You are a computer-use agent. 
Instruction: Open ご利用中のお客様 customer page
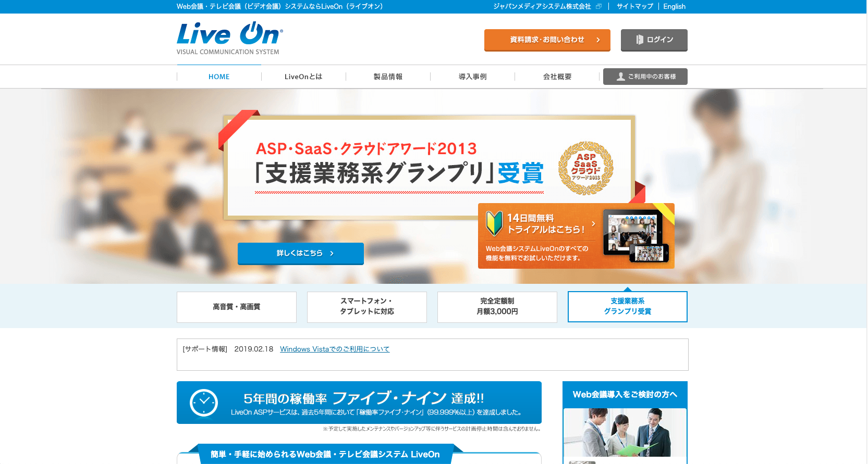click(645, 77)
